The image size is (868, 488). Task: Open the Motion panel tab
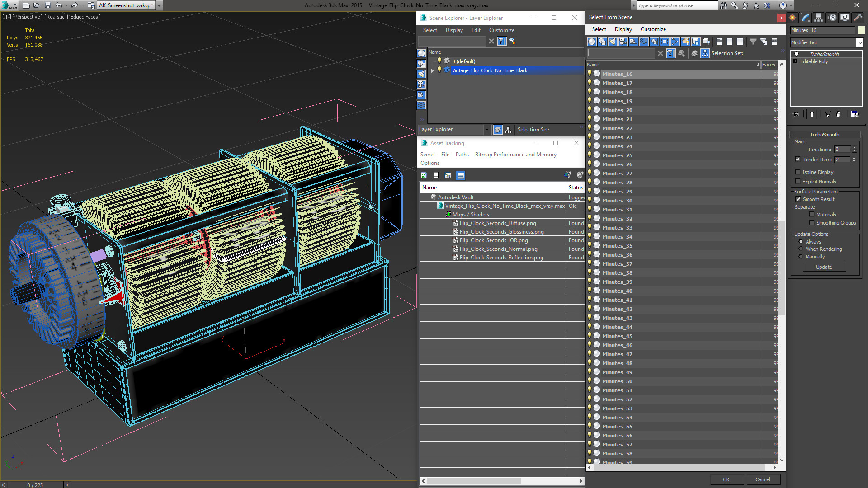832,18
